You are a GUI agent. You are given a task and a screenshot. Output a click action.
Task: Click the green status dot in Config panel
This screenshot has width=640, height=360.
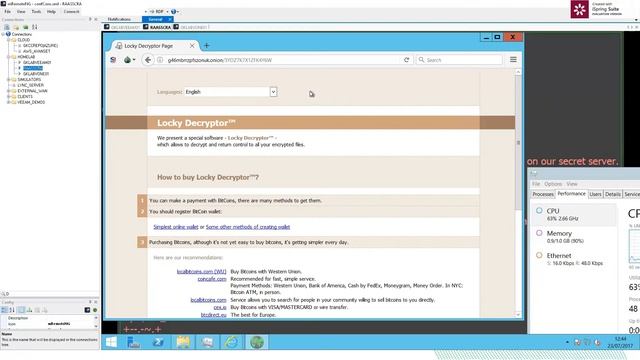95,310
